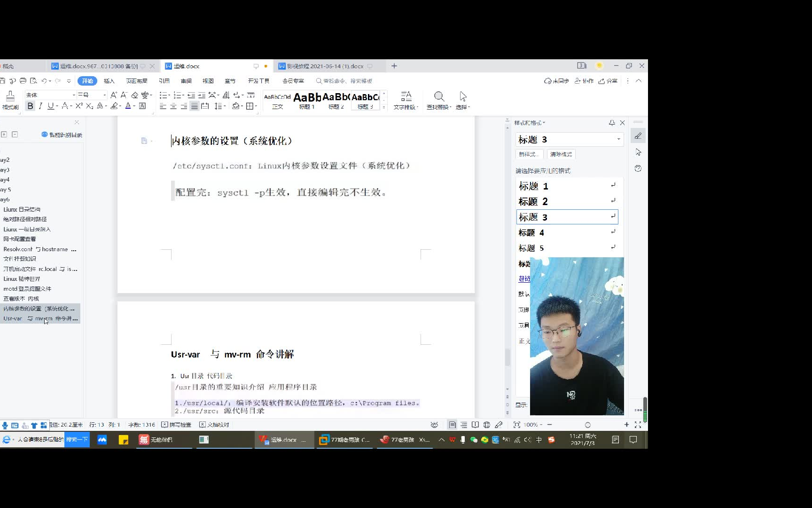This screenshot has height=508, width=812.
Task: Open WeChat from the taskbar
Action: (474, 440)
